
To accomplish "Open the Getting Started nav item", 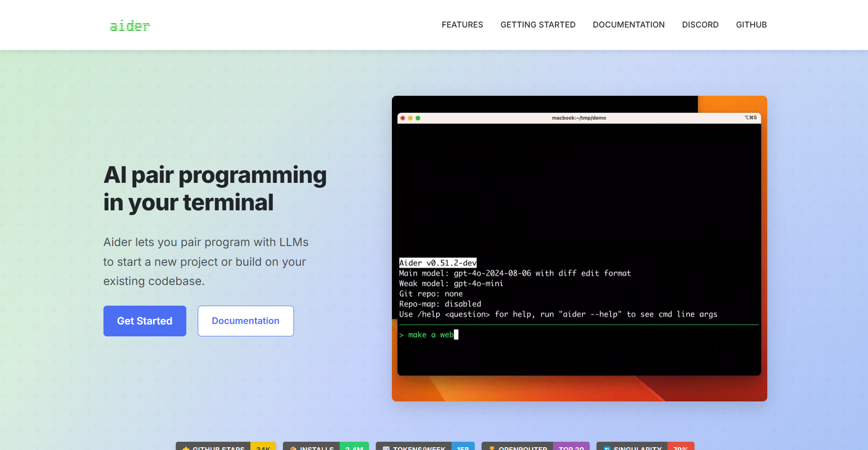I will click(538, 25).
